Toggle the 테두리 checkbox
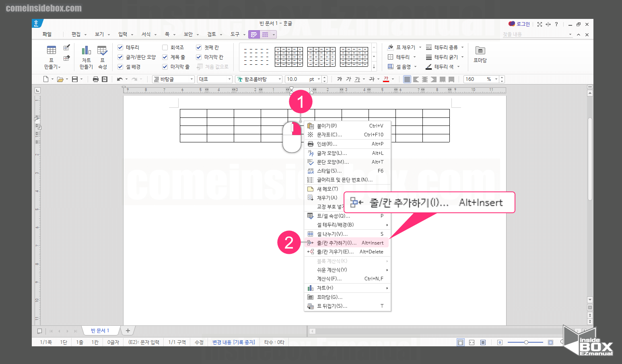622x364 pixels. 120,47
